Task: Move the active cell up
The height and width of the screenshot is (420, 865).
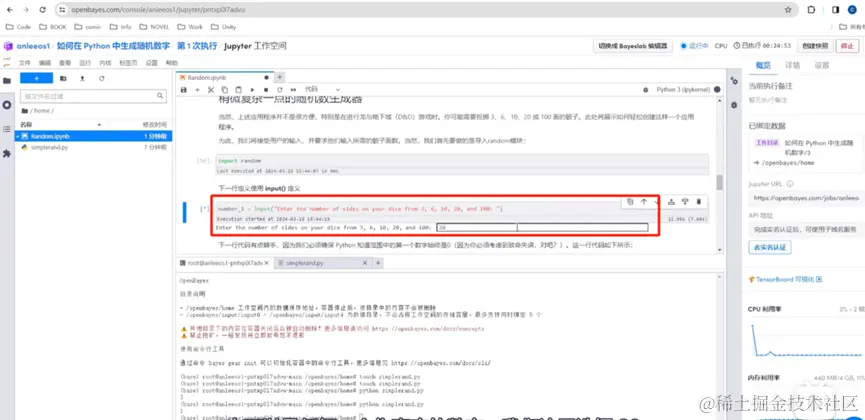Action: coord(644,202)
